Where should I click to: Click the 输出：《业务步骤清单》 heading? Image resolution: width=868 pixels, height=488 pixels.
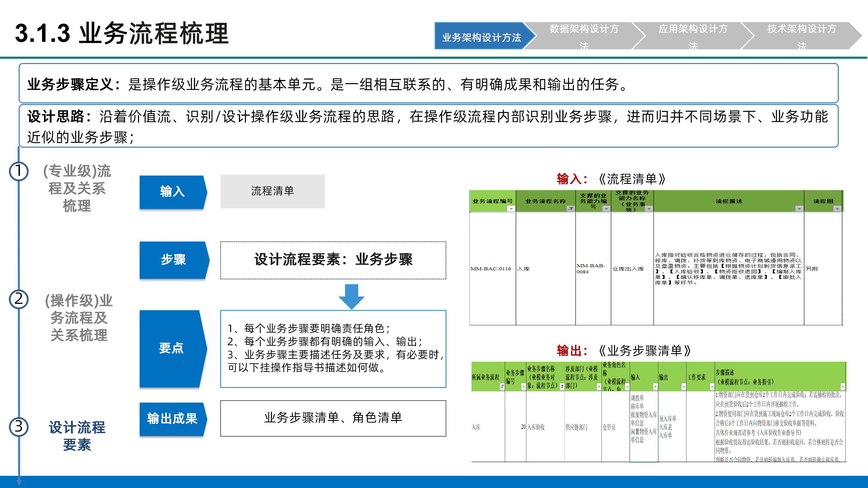click(x=624, y=351)
